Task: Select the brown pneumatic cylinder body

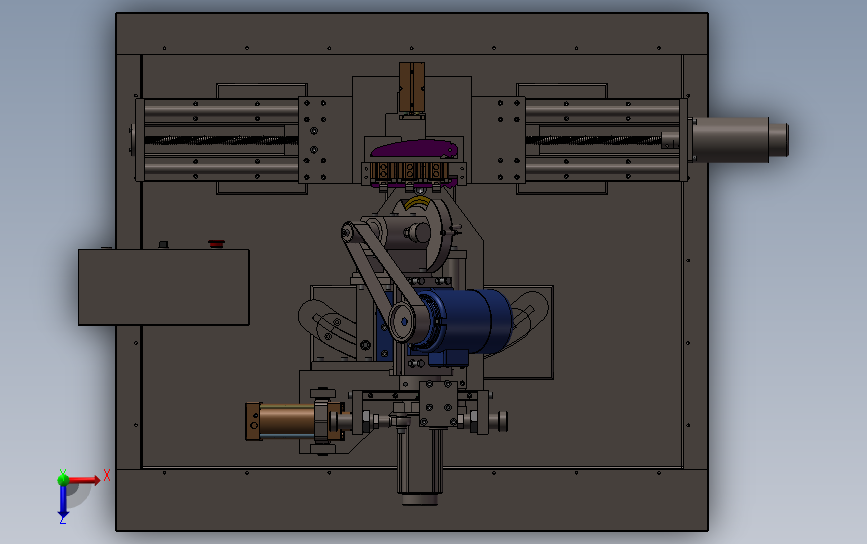Action: tap(287, 421)
